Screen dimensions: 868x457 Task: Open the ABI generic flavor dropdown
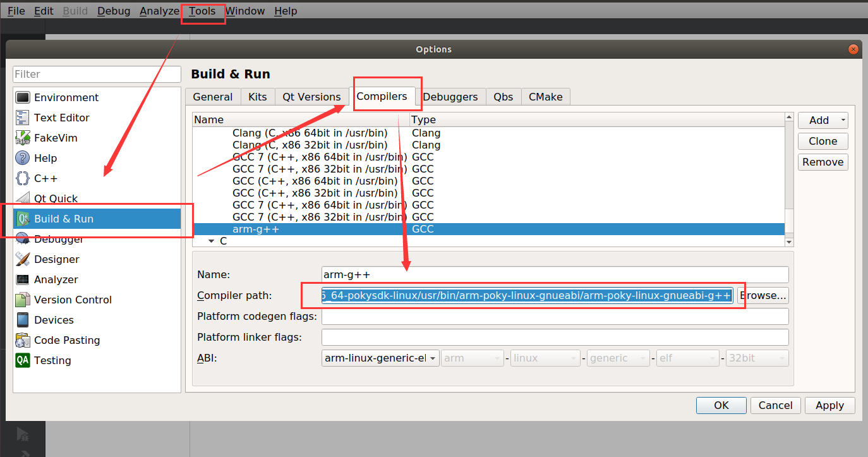(x=618, y=358)
